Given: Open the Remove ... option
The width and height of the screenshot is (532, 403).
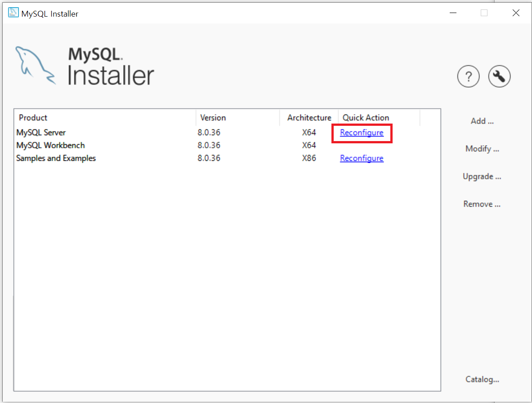Looking at the screenshot, I should pos(482,204).
